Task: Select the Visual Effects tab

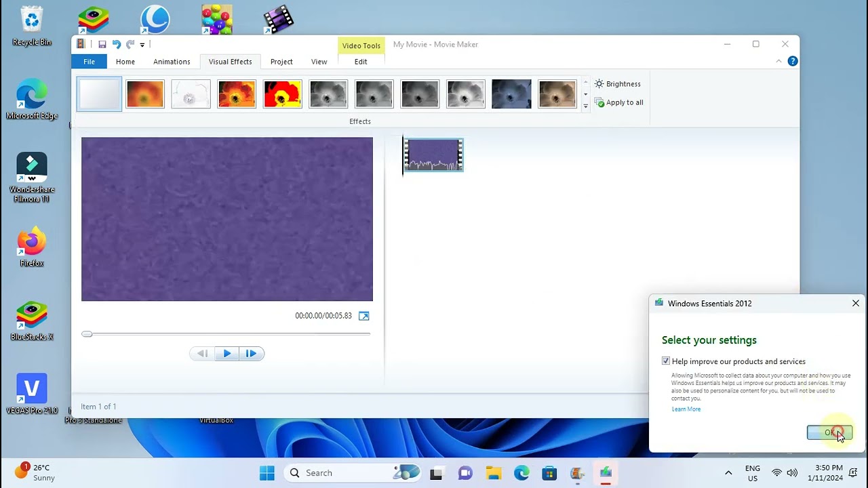Action: tap(230, 62)
